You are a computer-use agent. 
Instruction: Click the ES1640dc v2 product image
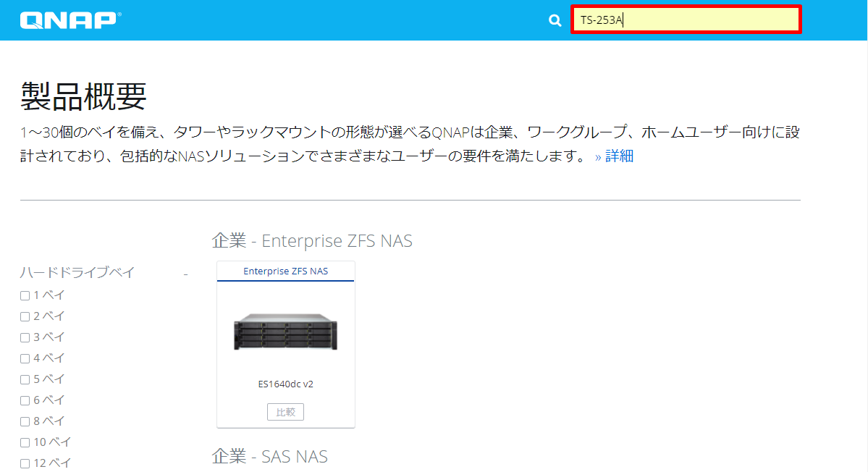coord(286,332)
